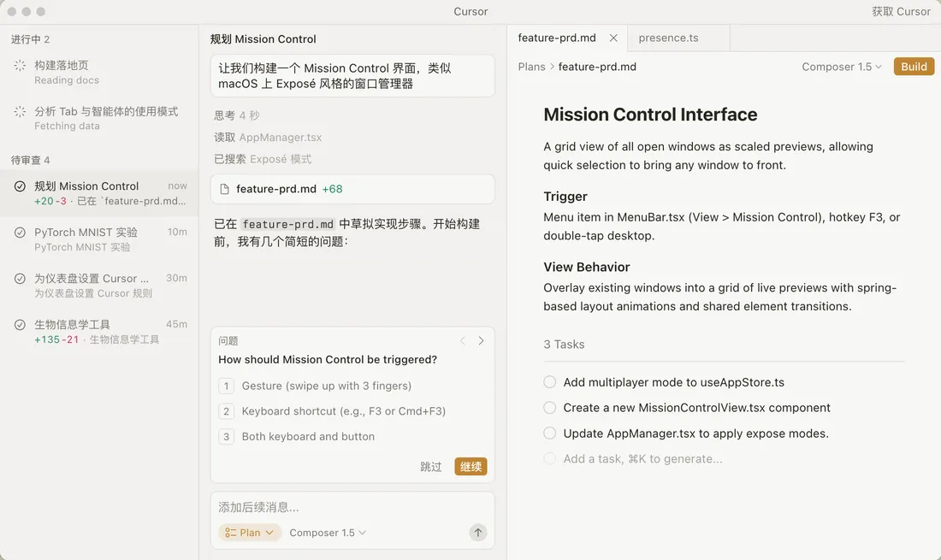Open the 构建落地页 agent item

[99, 73]
